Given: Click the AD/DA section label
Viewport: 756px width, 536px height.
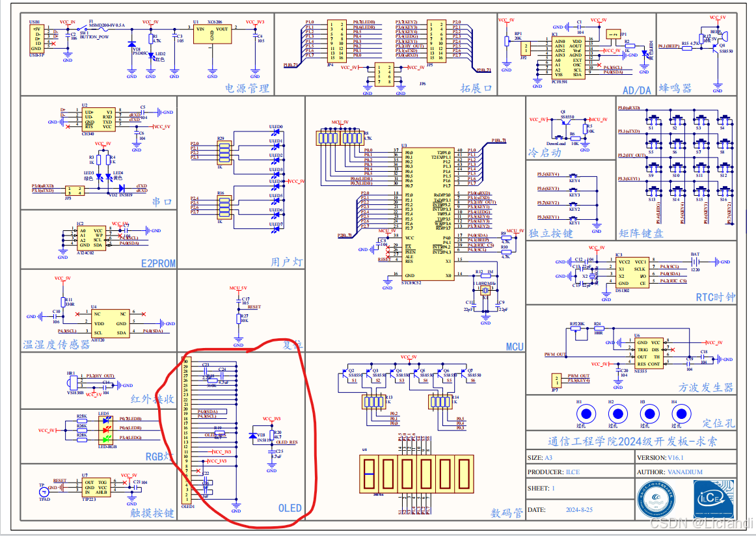Looking at the screenshot, I should pyautogui.click(x=636, y=90).
